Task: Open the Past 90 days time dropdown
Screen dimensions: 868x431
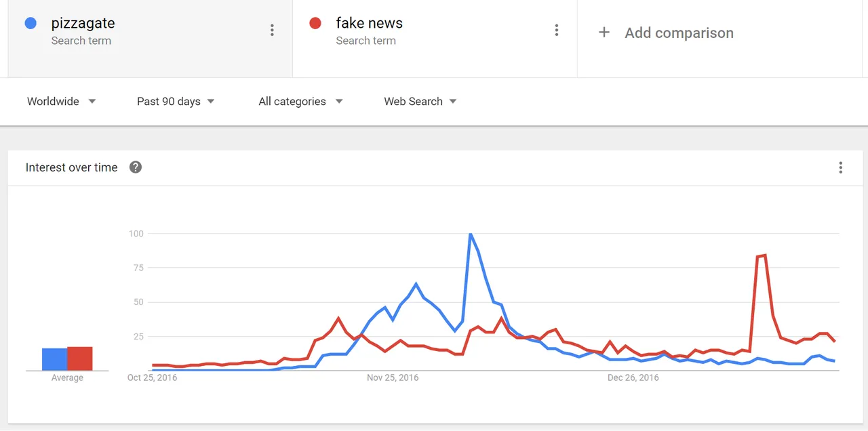Action: [x=176, y=102]
